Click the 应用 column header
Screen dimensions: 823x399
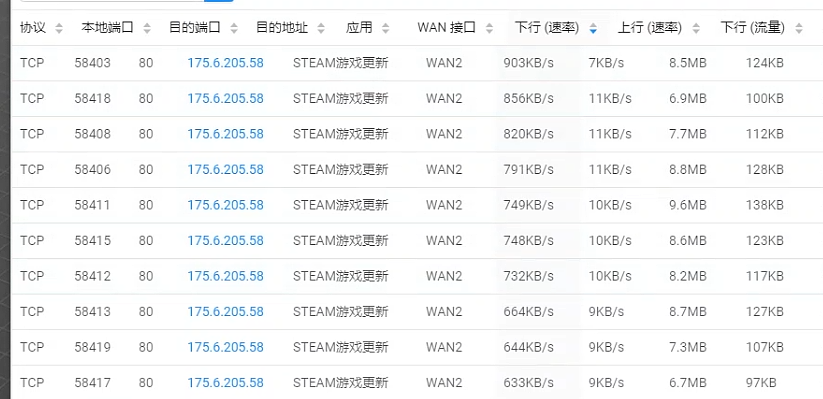tap(359, 27)
